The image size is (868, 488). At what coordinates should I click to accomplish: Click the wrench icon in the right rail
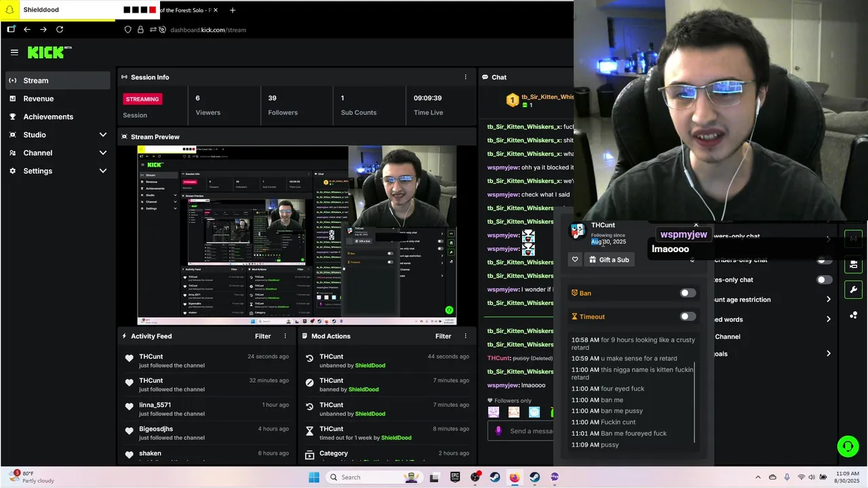point(853,290)
